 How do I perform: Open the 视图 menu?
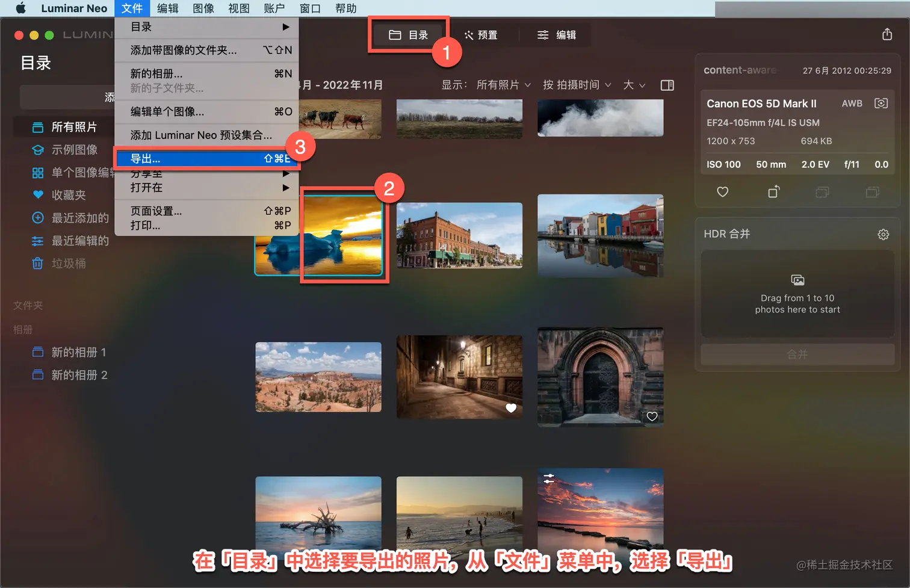(239, 8)
